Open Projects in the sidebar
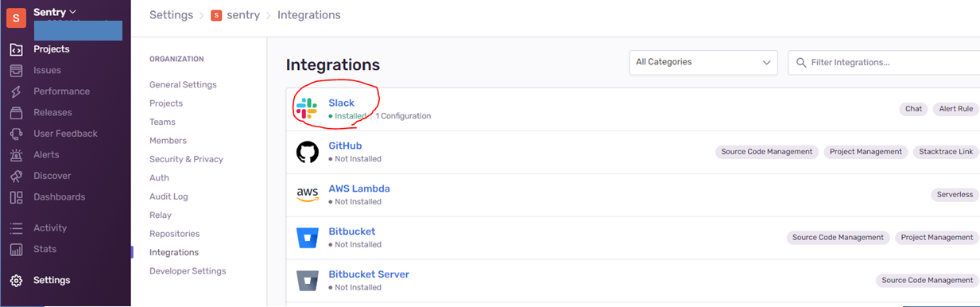The image size is (980, 307). tap(52, 49)
